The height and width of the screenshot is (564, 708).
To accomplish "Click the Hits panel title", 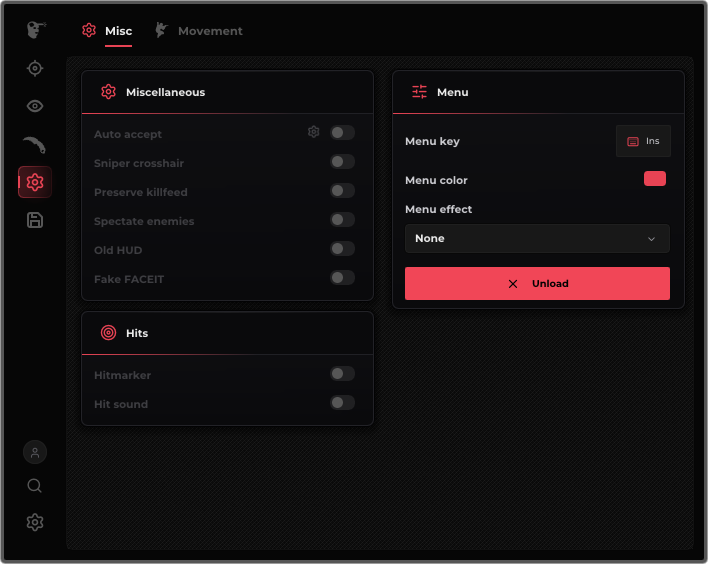I will click(x=137, y=333).
